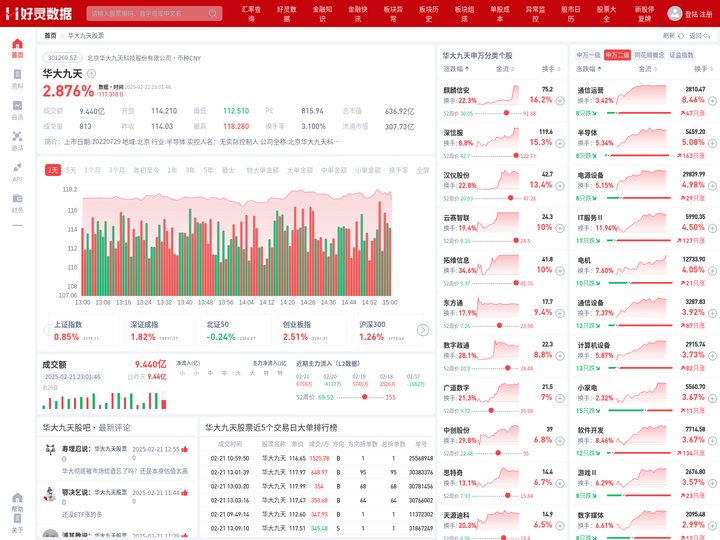
Task: Click the plus icon on 深信服 row
Action: pos(560,143)
